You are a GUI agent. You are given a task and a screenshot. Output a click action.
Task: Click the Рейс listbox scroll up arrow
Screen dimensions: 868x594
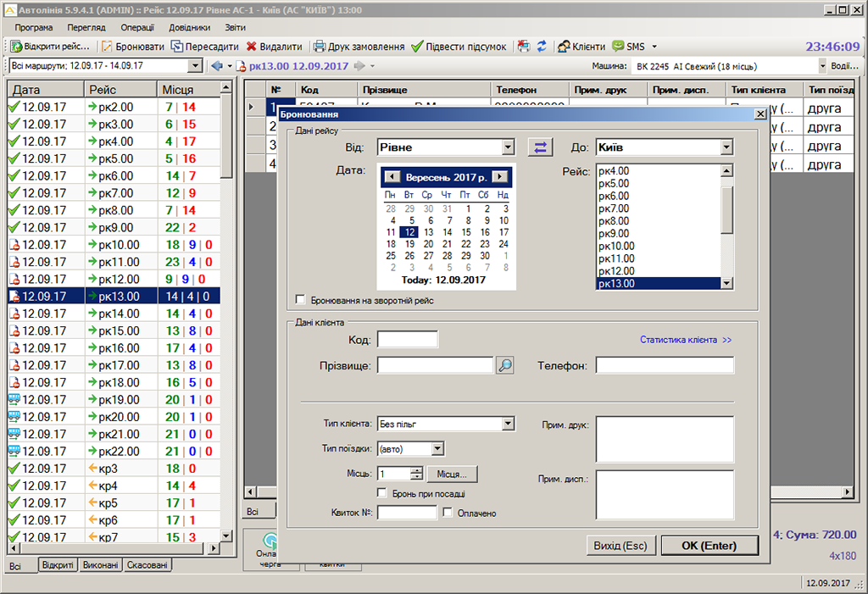726,171
